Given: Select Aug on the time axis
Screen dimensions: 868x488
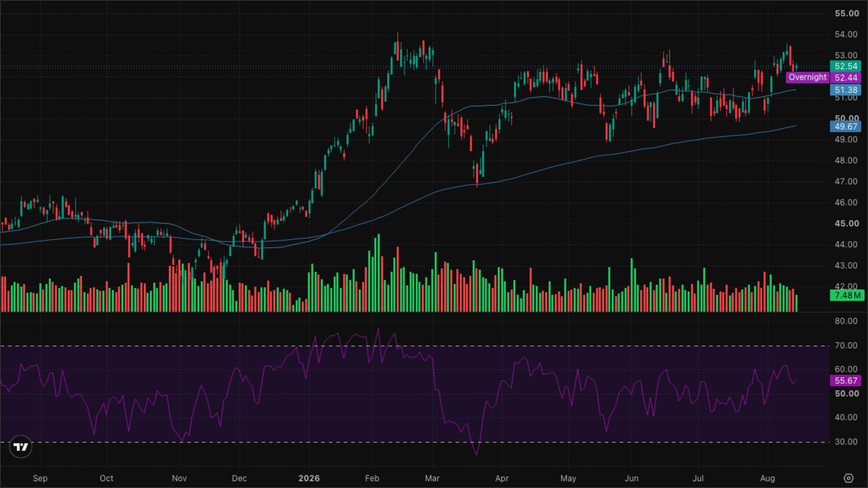Looking at the screenshot, I should (768, 478).
